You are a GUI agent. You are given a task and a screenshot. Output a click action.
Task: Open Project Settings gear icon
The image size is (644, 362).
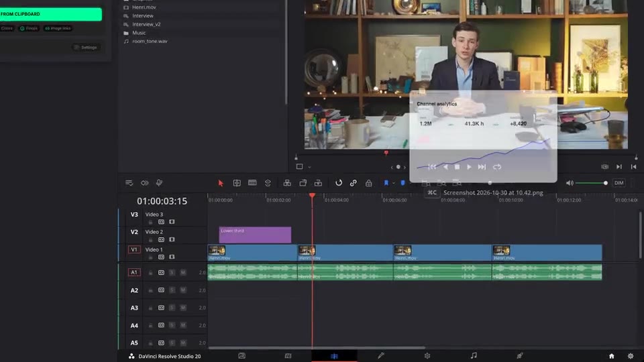[631, 356]
